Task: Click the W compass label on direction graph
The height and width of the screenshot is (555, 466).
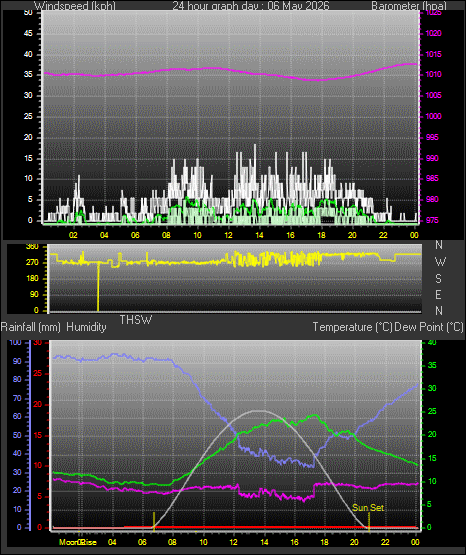Action: click(x=440, y=262)
